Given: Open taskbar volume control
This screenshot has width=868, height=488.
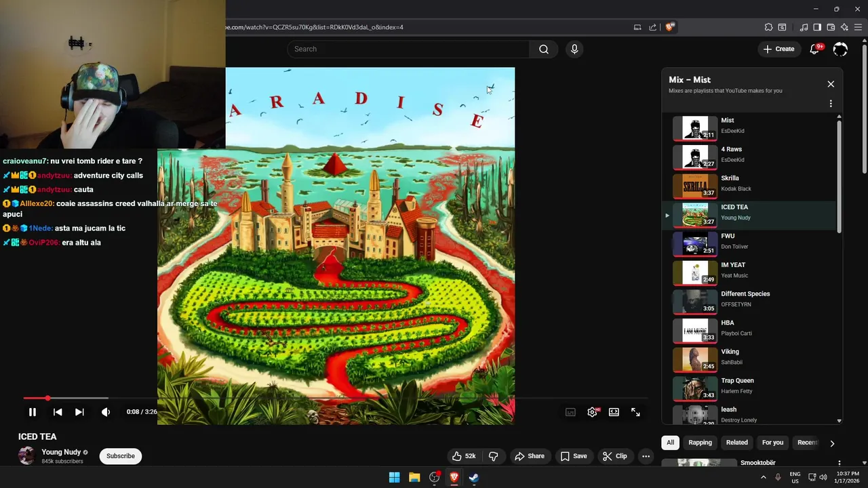Looking at the screenshot, I should [x=823, y=477].
